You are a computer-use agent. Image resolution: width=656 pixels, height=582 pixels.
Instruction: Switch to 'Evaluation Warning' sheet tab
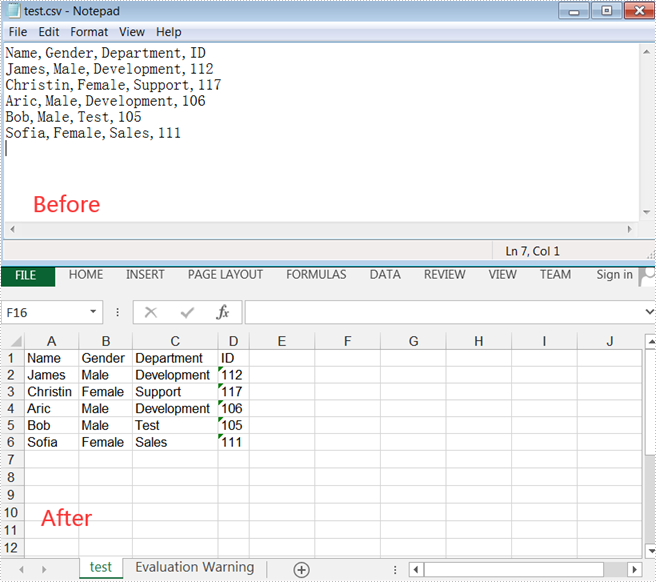195,567
